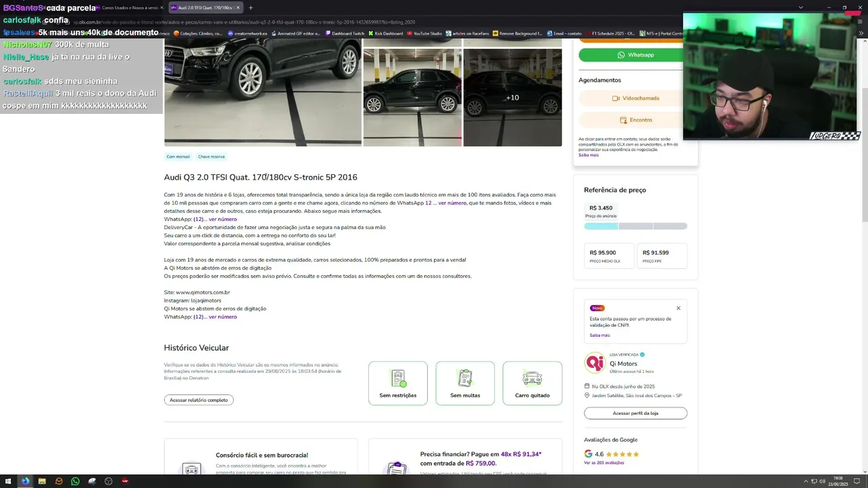Click the verified badge next to Loja Verificada

[x=642, y=354]
